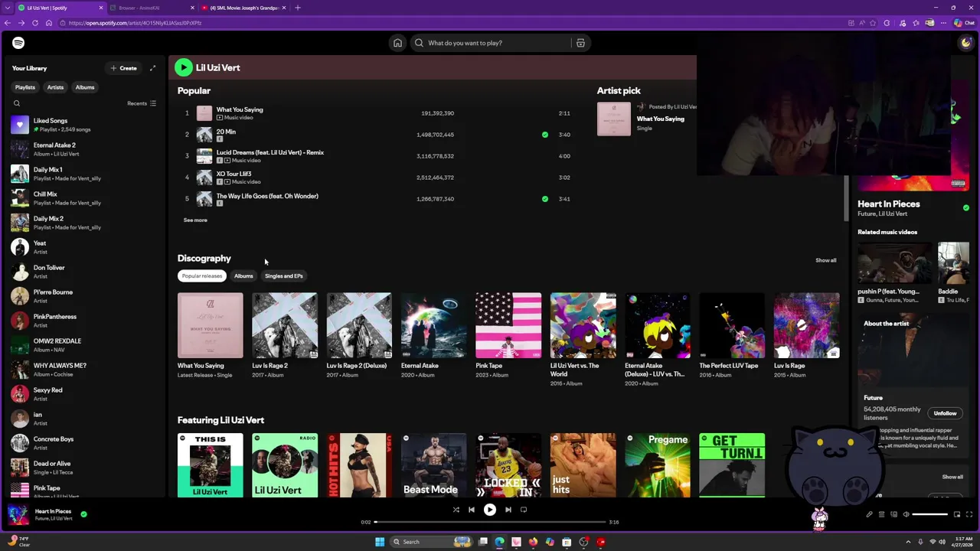
Task: Open Pink Tape album cover
Action: [508, 325]
